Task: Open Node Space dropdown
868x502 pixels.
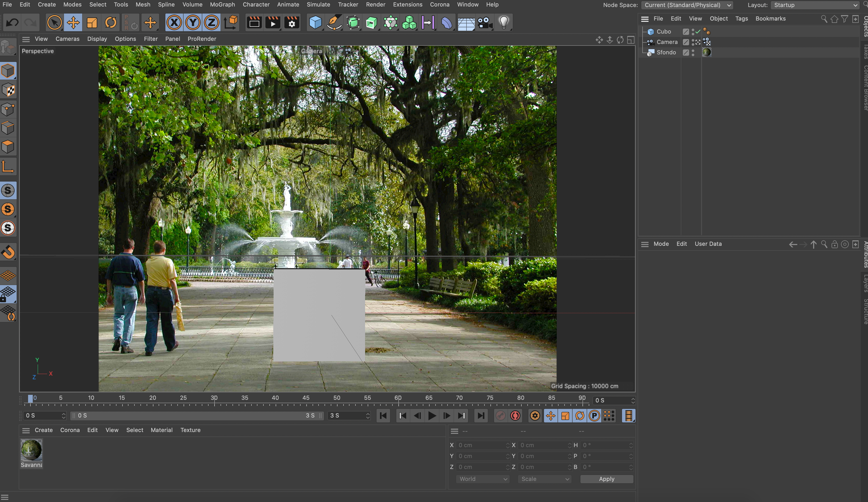Action: [x=687, y=5]
